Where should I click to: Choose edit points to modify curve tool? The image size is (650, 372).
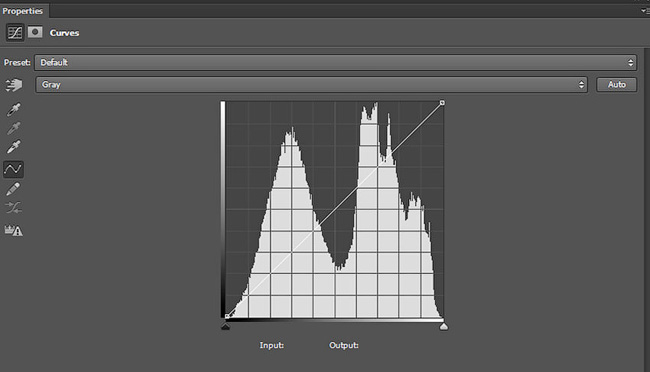(x=13, y=169)
